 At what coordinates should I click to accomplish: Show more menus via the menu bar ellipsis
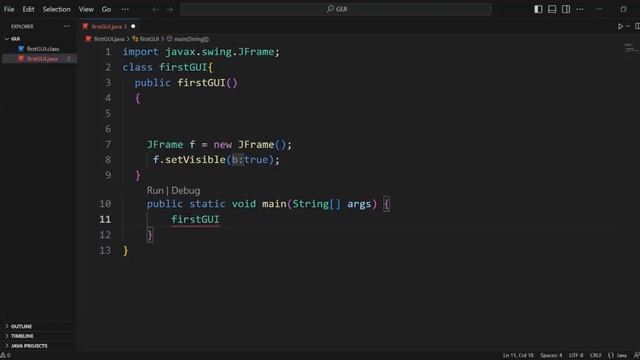pyautogui.click(x=125, y=9)
